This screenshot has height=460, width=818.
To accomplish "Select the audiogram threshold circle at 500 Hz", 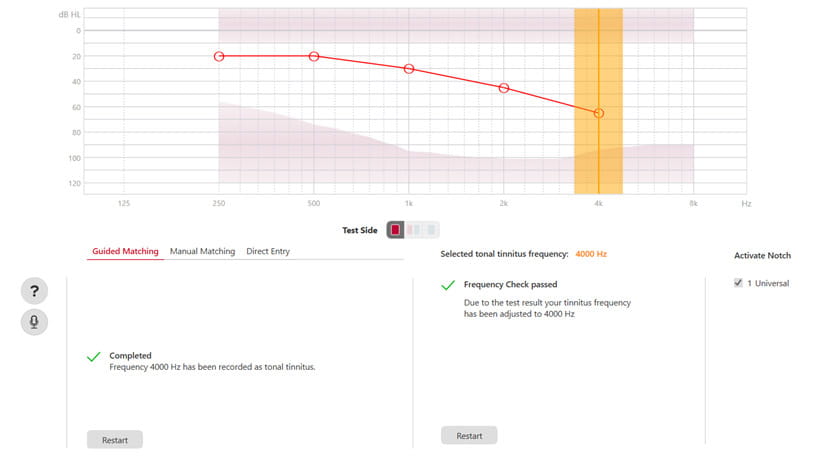I will point(314,56).
